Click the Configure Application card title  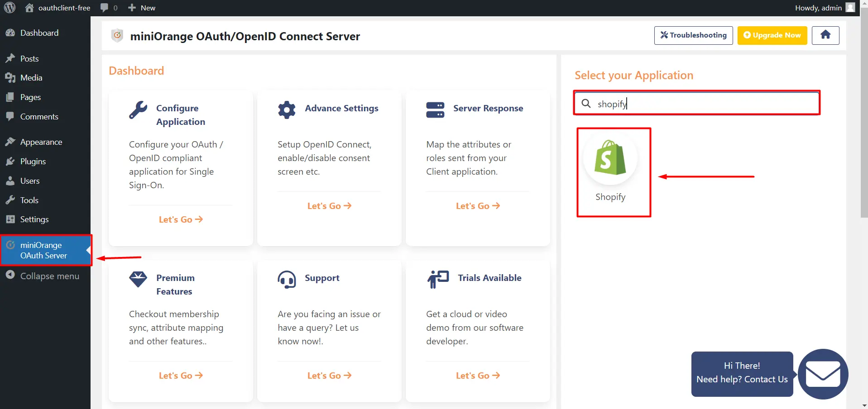click(x=181, y=115)
